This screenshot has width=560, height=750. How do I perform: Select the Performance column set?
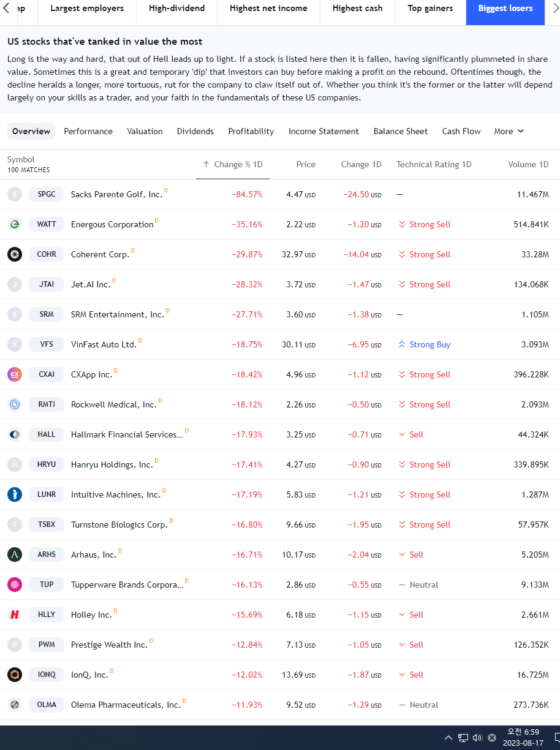coord(88,131)
